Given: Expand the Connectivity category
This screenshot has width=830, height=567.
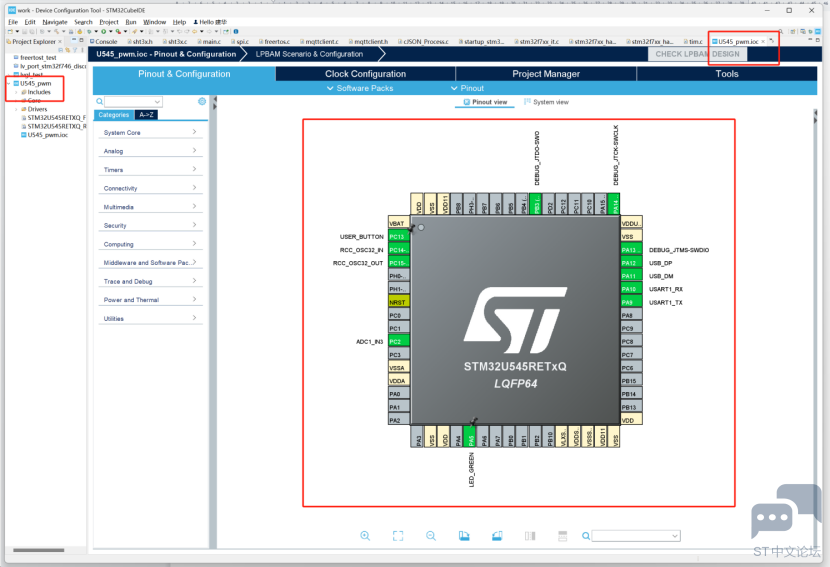Looking at the screenshot, I should pos(150,188).
